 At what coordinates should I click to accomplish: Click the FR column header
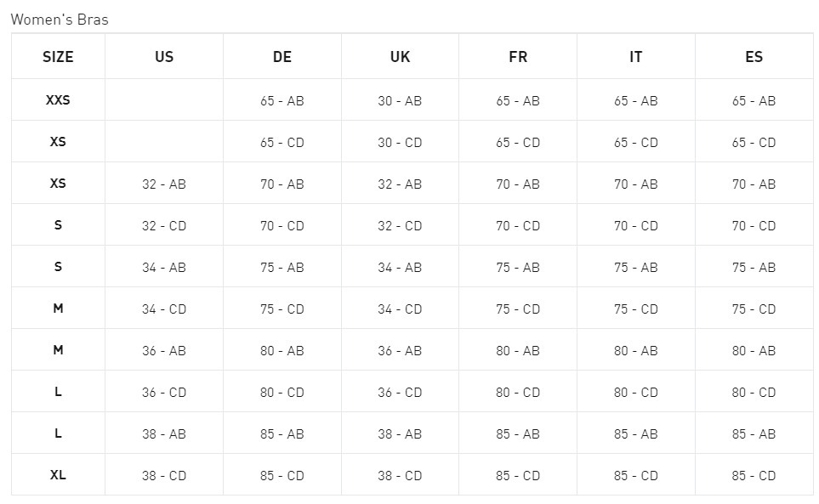[518, 57]
